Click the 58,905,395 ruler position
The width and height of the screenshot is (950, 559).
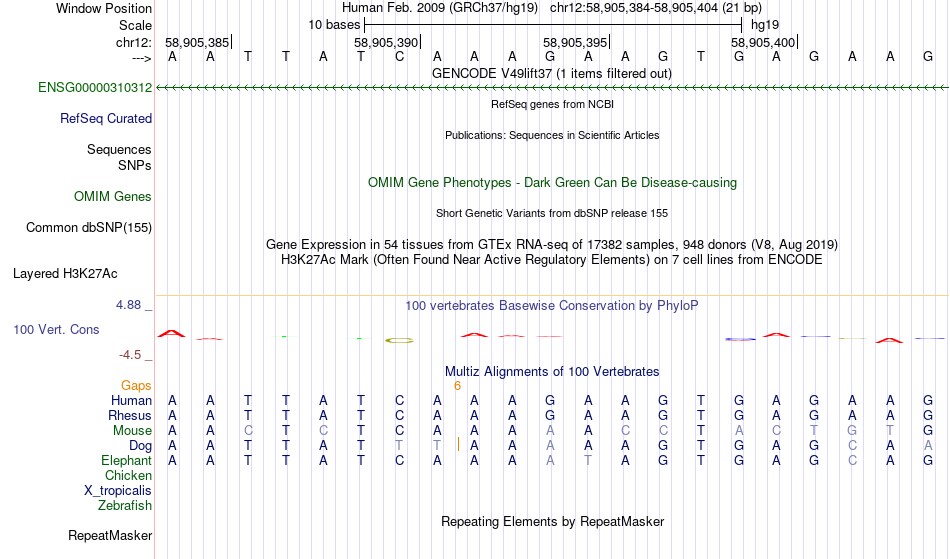tap(575, 42)
